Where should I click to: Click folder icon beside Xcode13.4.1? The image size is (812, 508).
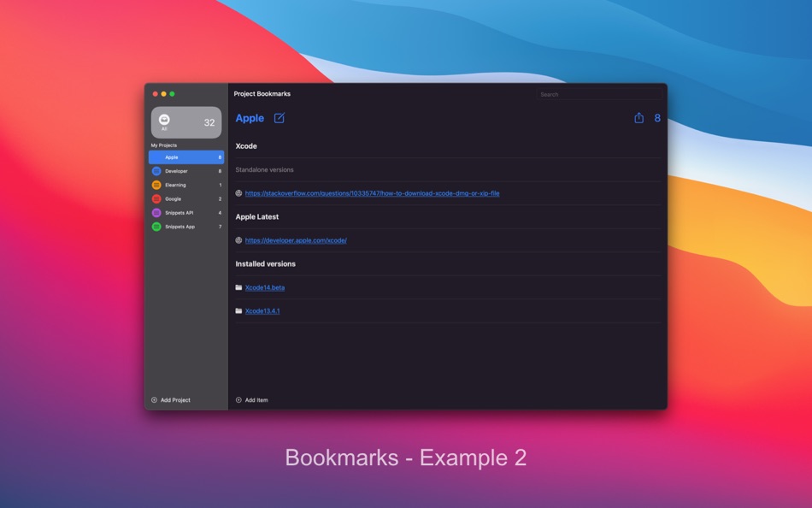point(238,311)
